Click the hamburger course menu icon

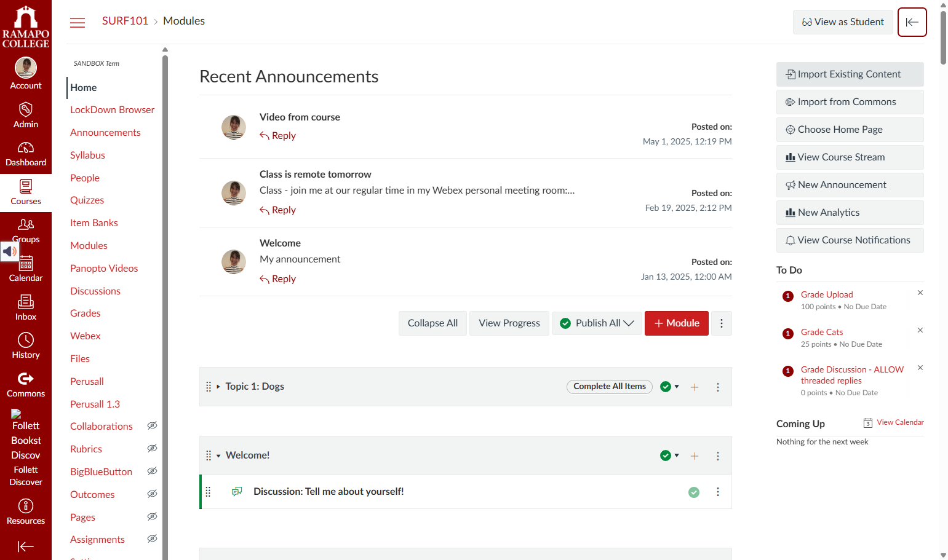[x=78, y=23]
